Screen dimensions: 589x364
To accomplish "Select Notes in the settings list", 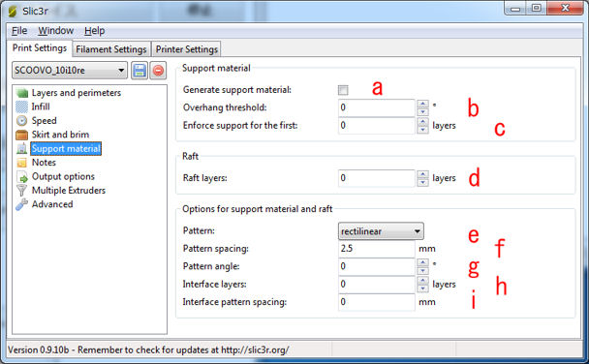I will [44, 163].
